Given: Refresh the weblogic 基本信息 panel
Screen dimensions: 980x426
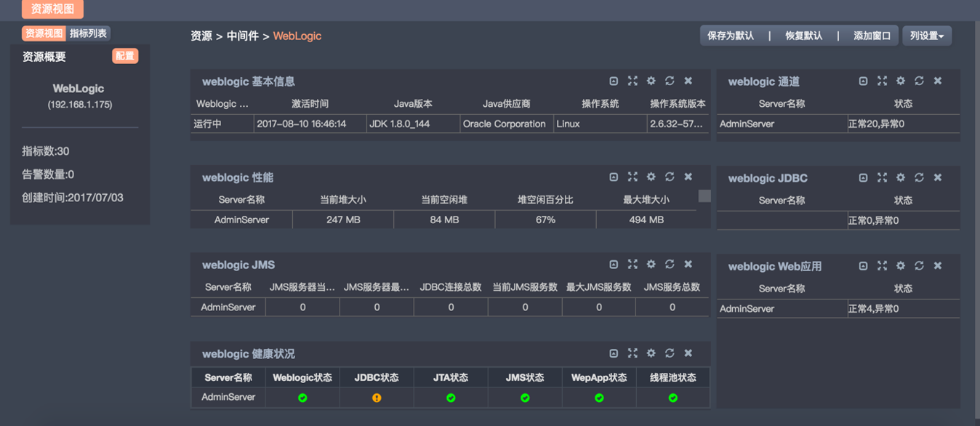Looking at the screenshot, I should [670, 81].
